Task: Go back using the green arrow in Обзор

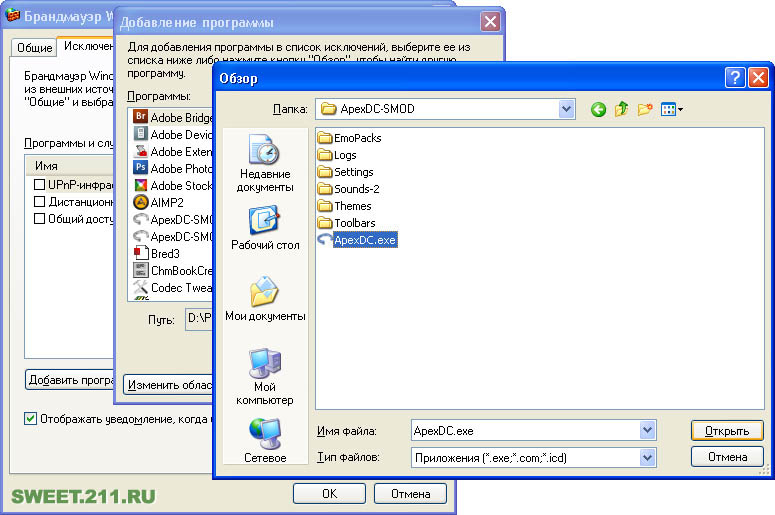Action: [598, 109]
